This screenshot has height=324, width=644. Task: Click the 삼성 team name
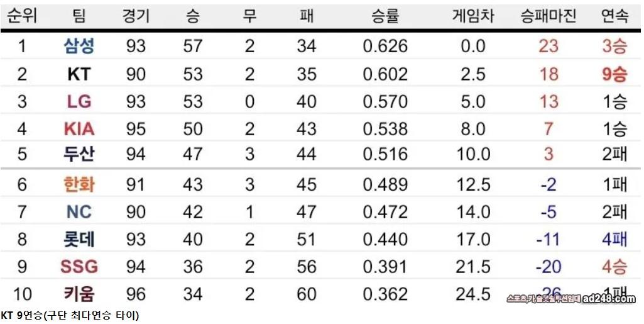pos(79,46)
